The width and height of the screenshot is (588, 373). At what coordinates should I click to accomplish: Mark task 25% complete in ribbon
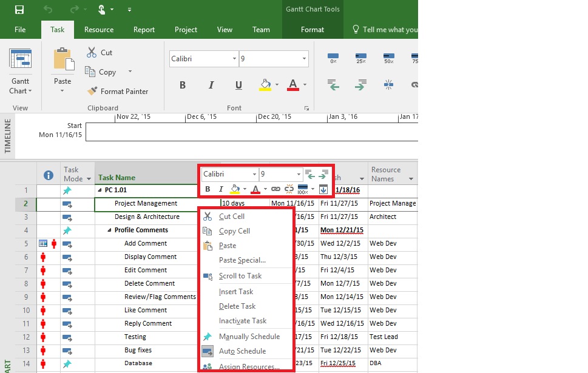[x=360, y=58]
